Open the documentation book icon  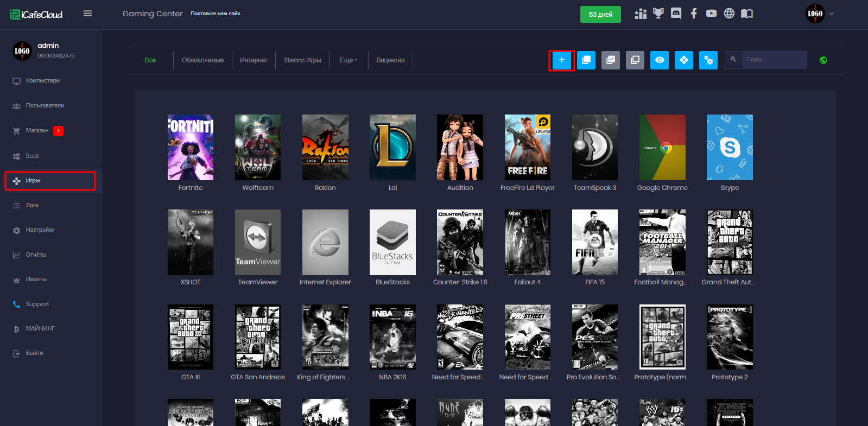pos(747,14)
